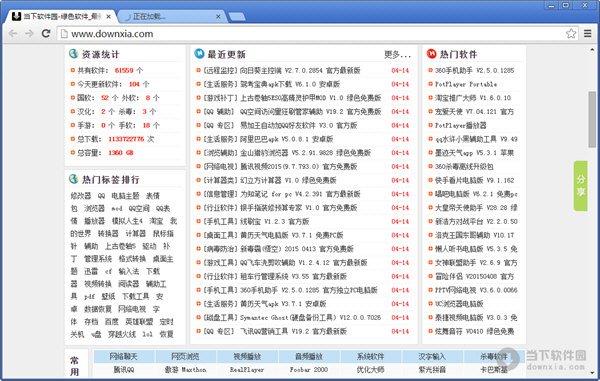Open the 傲游 Maxthon software link
600x381 pixels.
coord(185,370)
